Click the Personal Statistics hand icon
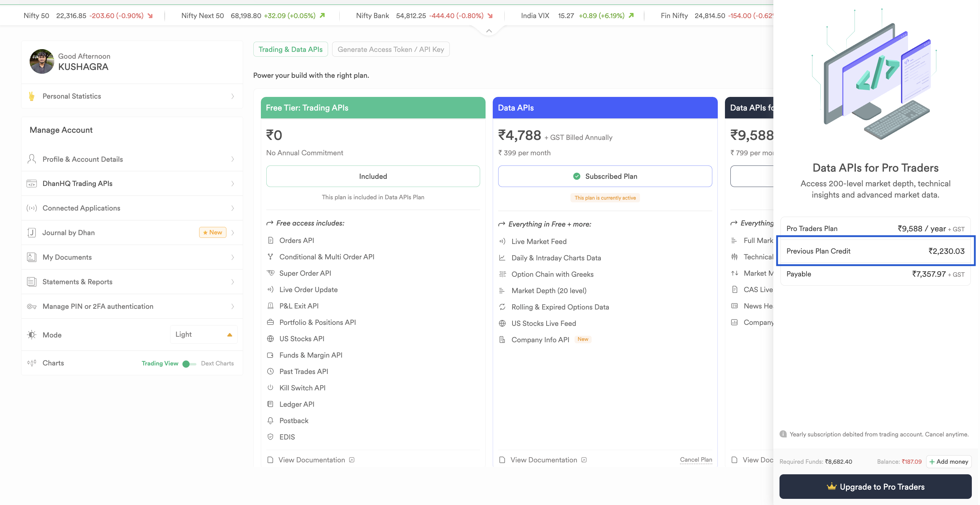The image size is (980, 505). coord(32,96)
